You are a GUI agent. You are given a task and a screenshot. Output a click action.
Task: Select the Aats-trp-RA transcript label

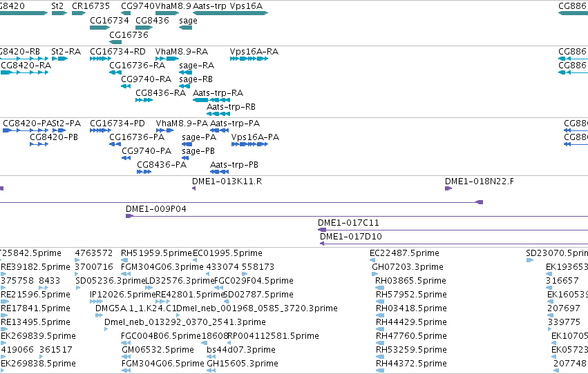point(218,93)
